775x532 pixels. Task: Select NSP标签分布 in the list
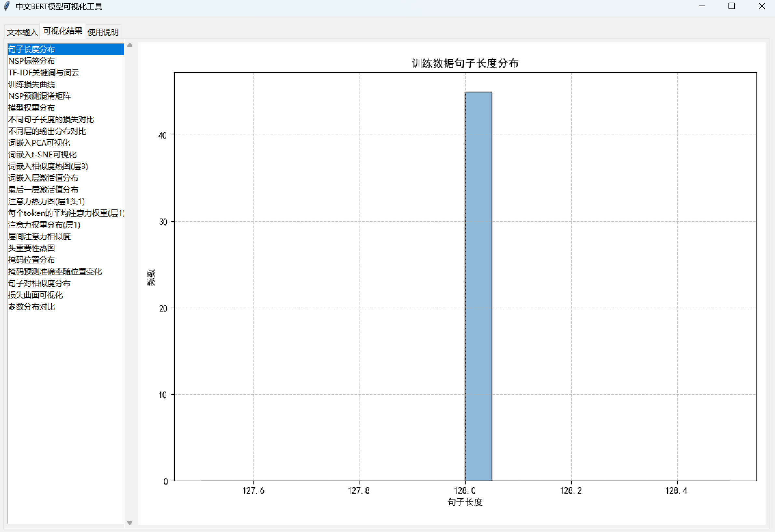pyautogui.click(x=32, y=61)
